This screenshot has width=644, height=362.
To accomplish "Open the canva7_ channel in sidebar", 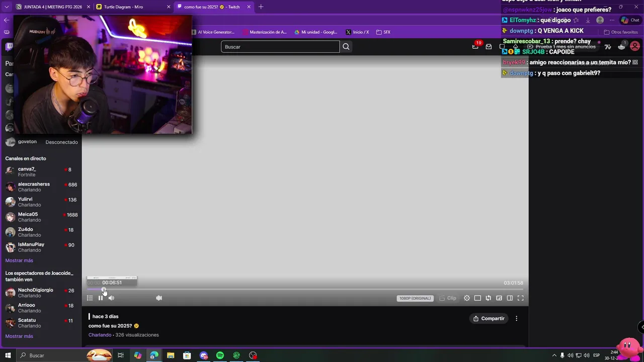I will [41, 172].
